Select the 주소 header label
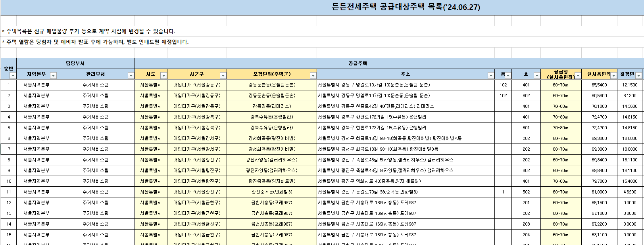644x245 pixels. [406, 74]
